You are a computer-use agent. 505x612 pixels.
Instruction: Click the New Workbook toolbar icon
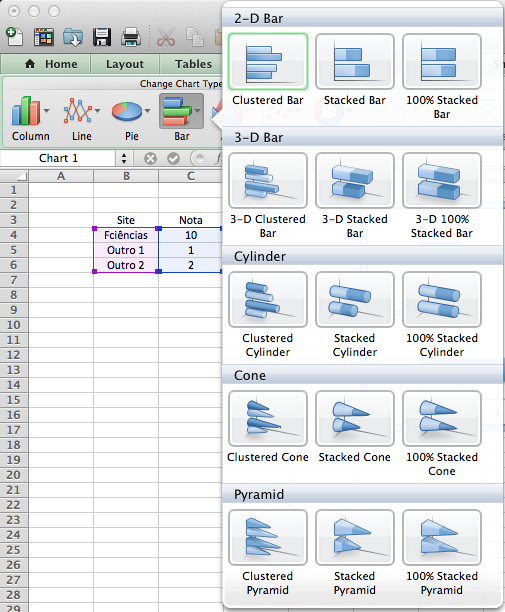[15, 37]
